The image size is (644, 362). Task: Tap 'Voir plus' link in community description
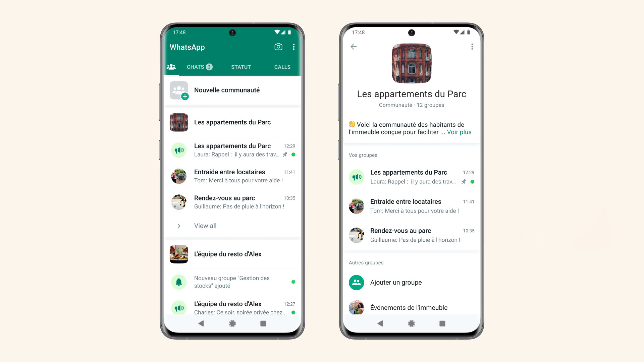point(460,132)
